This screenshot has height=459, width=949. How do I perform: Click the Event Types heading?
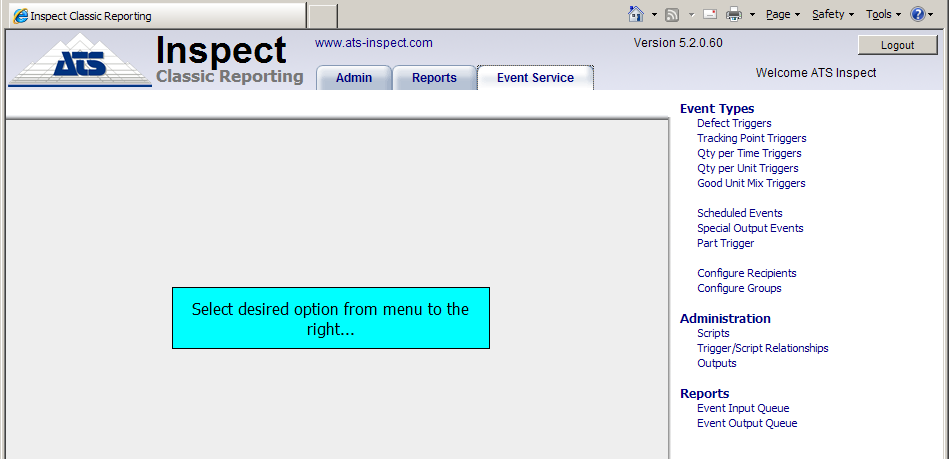click(x=717, y=108)
